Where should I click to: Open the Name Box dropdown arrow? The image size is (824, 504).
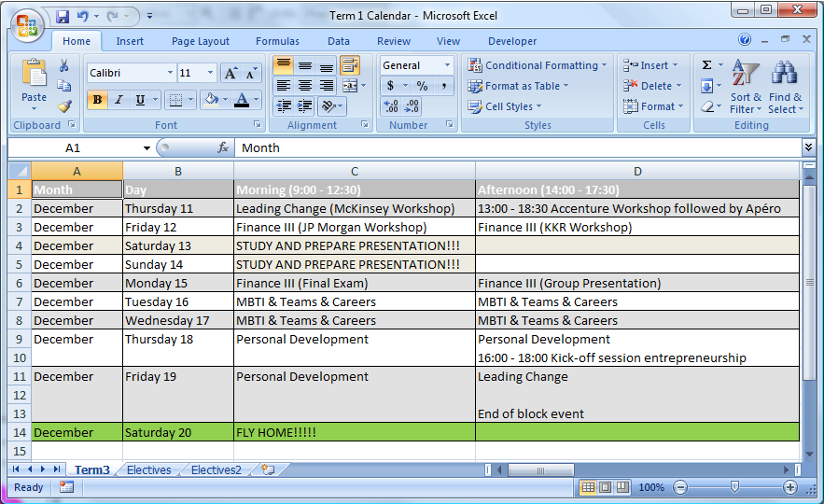[147, 148]
